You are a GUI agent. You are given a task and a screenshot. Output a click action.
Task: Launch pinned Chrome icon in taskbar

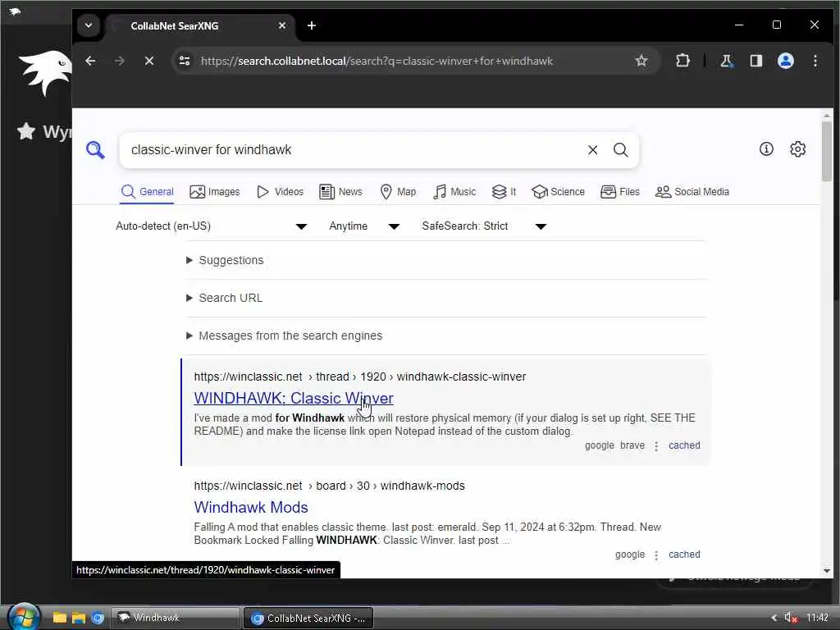(98, 618)
